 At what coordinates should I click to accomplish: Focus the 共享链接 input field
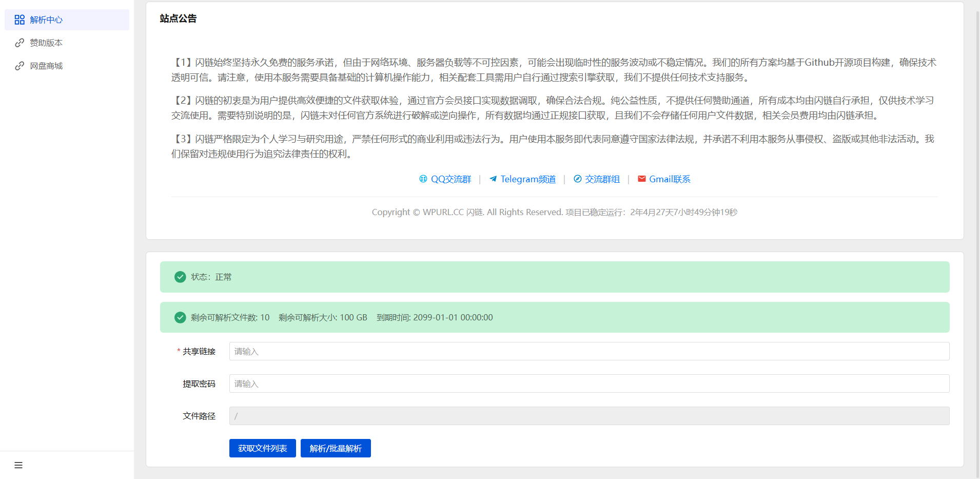(x=589, y=351)
